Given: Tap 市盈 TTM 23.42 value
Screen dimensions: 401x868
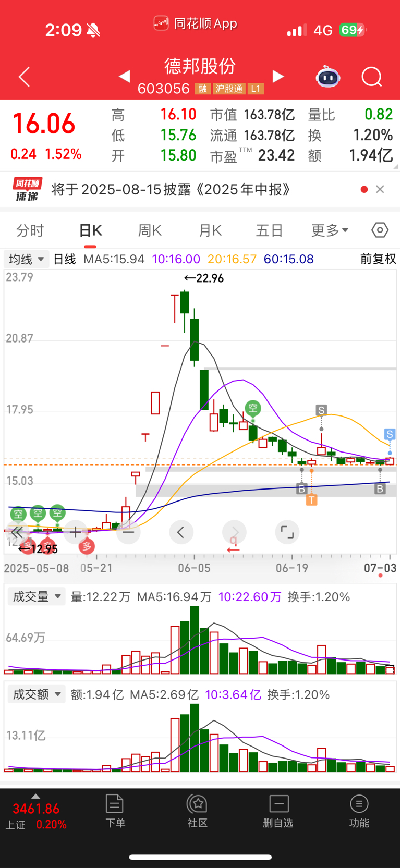Looking at the screenshot, I should pos(252,155).
